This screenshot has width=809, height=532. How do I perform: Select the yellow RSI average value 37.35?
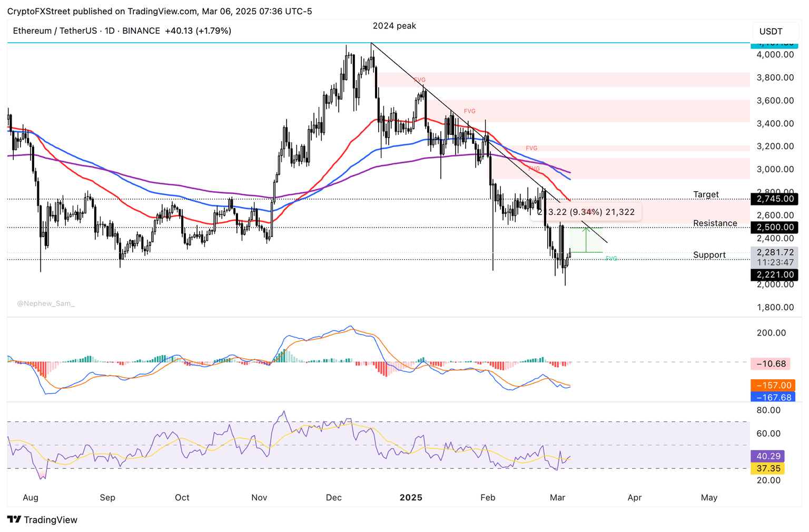(767, 468)
